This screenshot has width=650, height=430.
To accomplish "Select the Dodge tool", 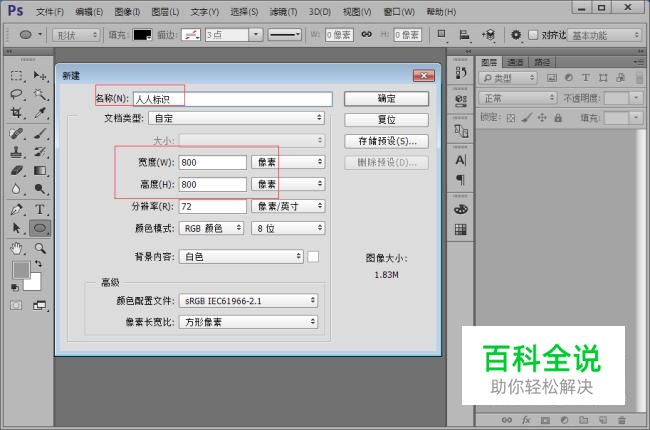I will point(40,189).
